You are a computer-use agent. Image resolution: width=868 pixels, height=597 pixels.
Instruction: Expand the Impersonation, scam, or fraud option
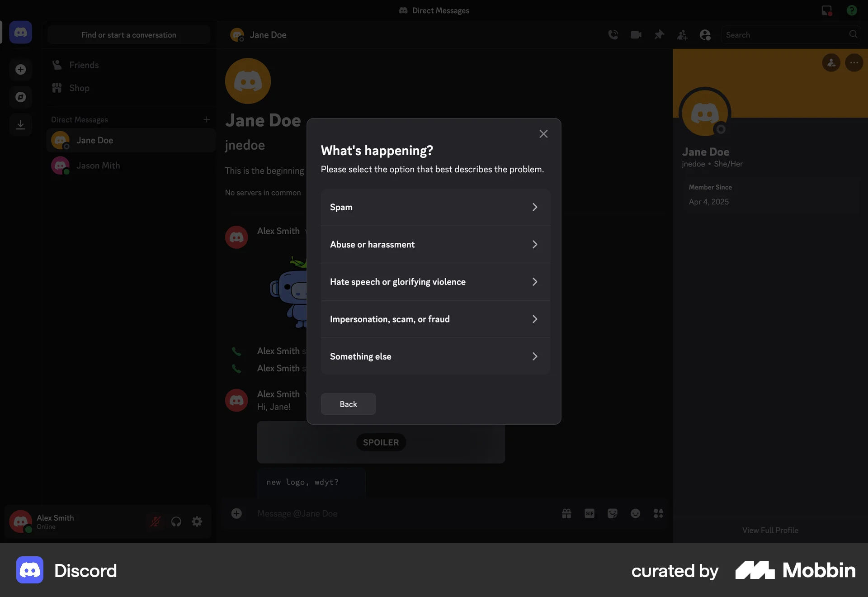pyautogui.click(x=434, y=319)
